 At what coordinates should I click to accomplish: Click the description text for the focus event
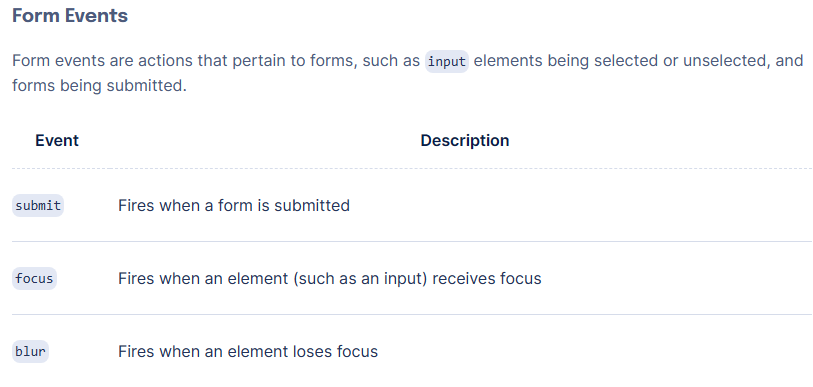330,279
